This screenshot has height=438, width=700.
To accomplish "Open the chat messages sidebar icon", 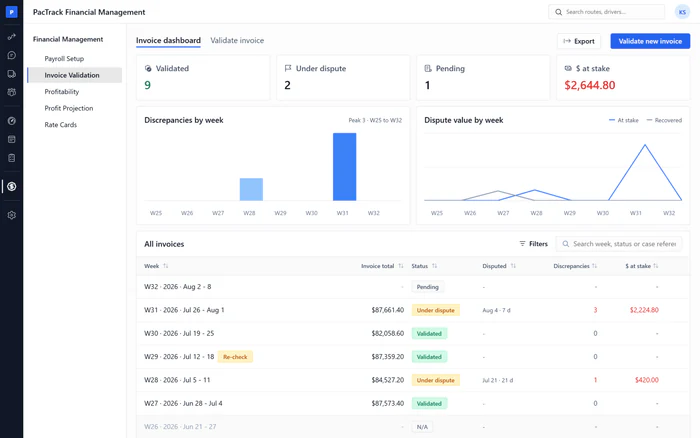I will coord(12,55).
